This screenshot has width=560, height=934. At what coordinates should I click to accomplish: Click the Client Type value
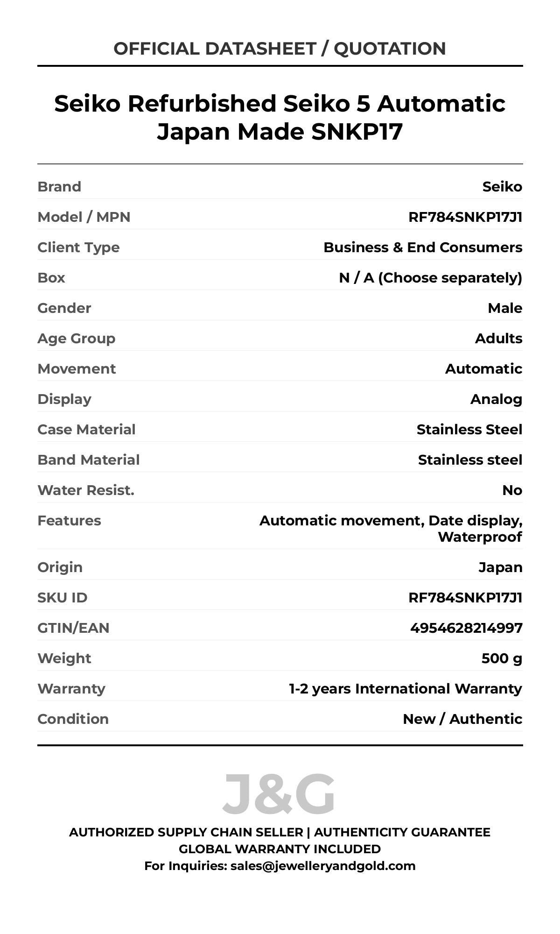(422, 248)
